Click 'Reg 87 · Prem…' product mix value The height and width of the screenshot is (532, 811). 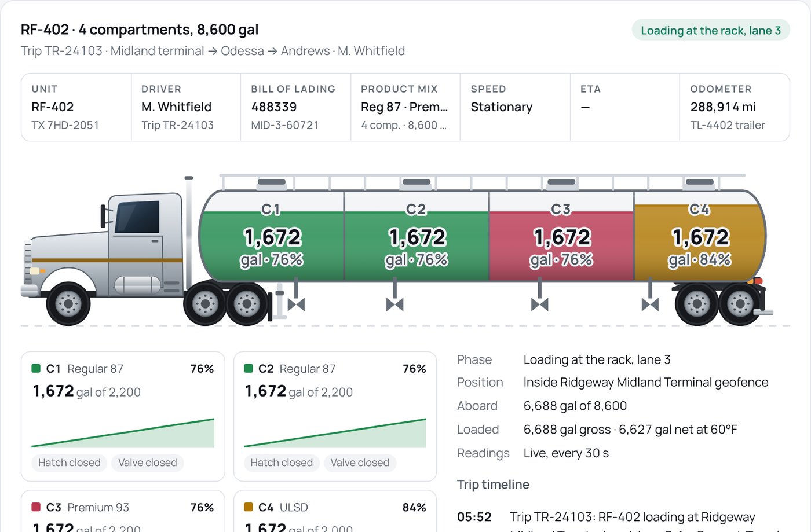(x=404, y=107)
